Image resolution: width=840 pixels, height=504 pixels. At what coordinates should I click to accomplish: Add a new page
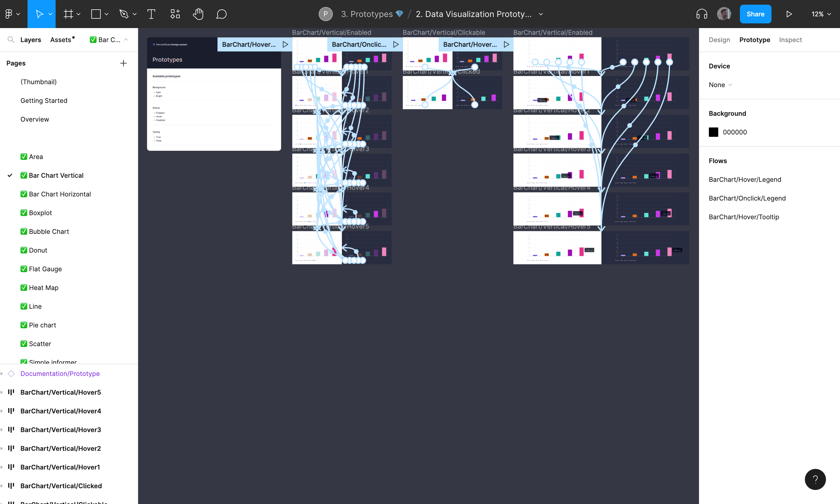[124, 63]
